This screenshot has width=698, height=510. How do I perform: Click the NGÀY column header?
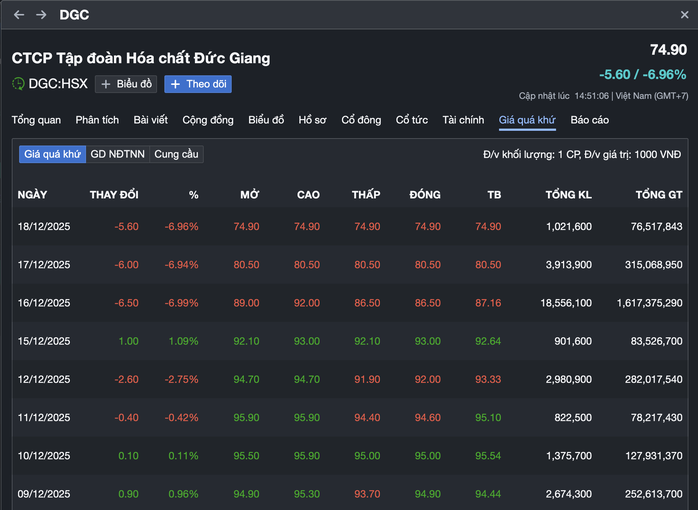pyautogui.click(x=32, y=194)
